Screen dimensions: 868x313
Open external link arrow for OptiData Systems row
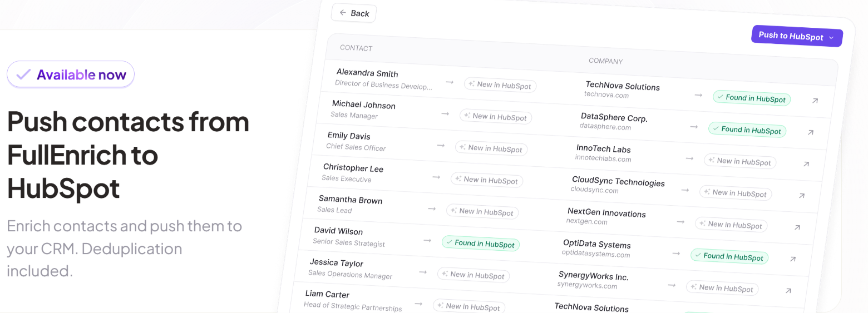(x=793, y=259)
